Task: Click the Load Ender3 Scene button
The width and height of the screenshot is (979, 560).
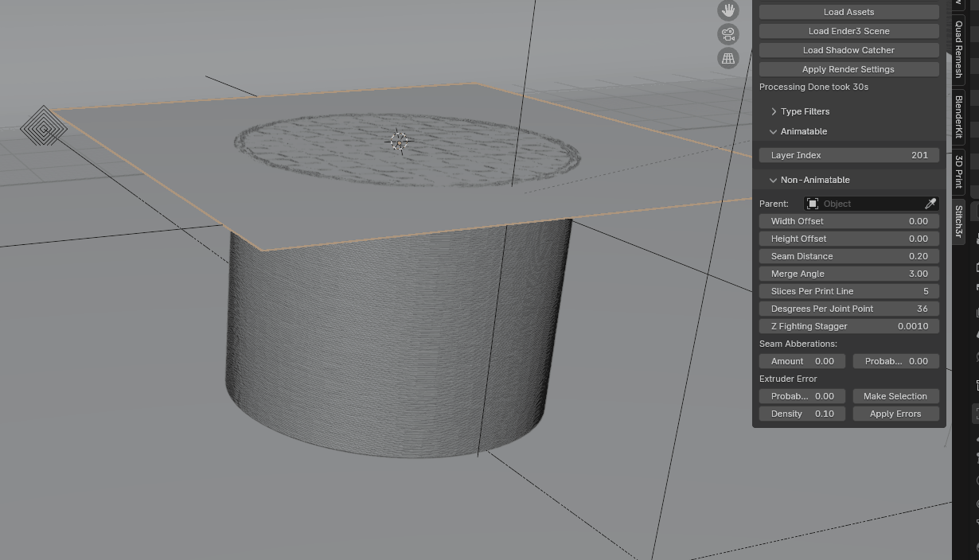Action: point(848,31)
